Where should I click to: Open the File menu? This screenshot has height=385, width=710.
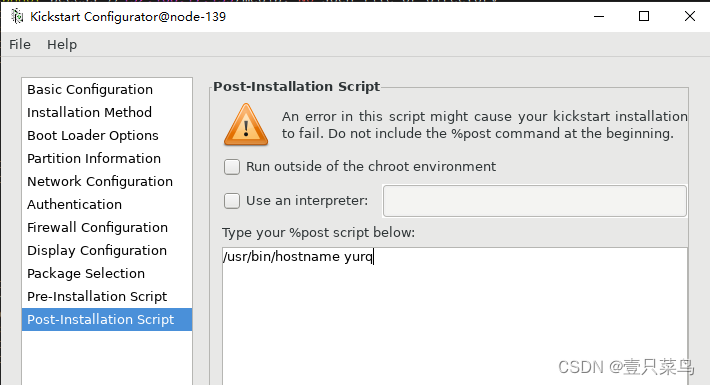20,44
